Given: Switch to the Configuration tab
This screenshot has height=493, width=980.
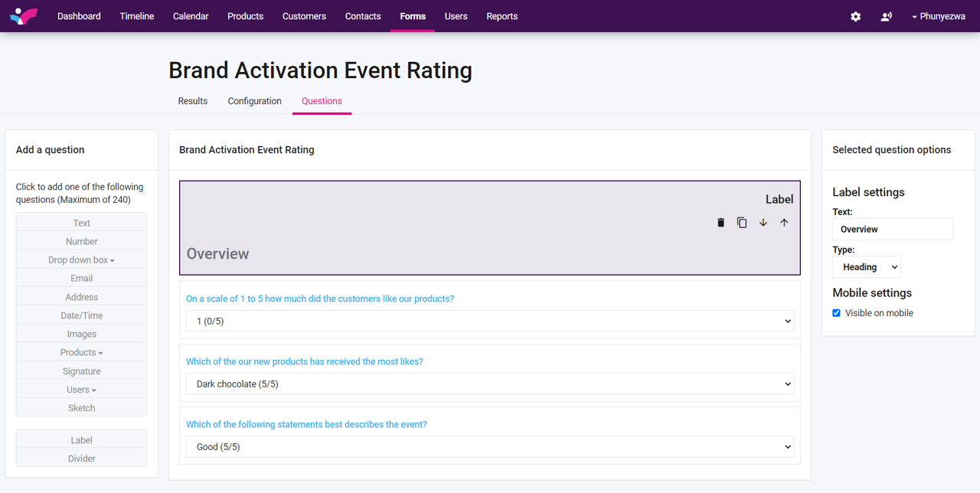Looking at the screenshot, I should (254, 101).
